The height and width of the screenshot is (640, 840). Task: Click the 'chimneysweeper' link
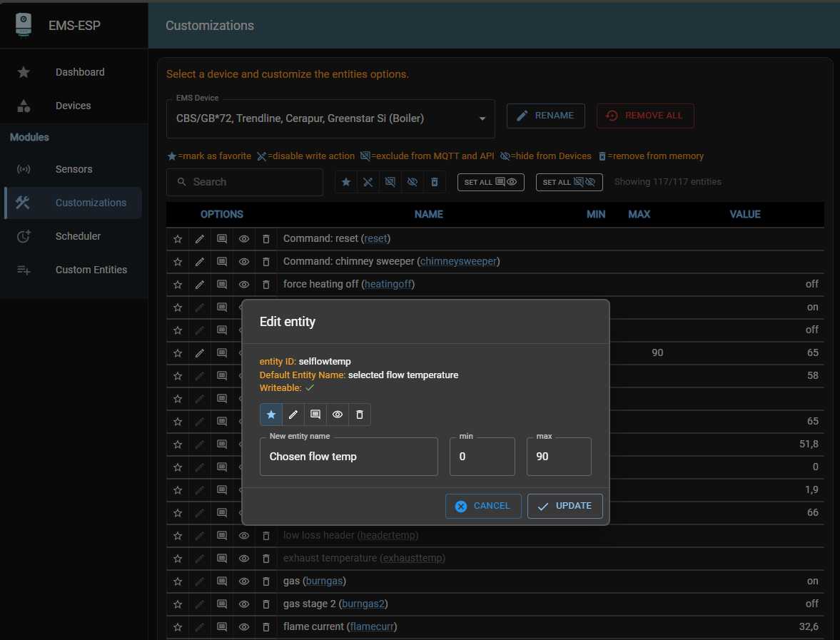458,261
